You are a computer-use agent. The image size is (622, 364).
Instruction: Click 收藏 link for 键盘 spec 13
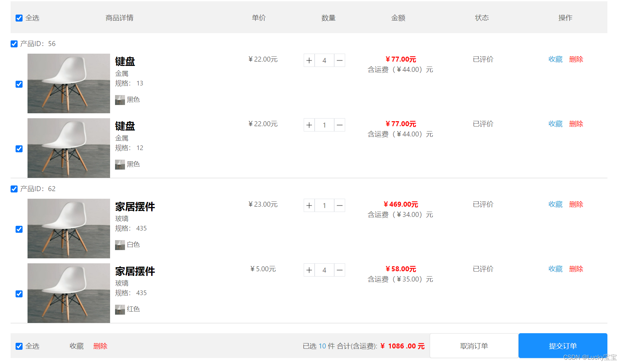(555, 59)
